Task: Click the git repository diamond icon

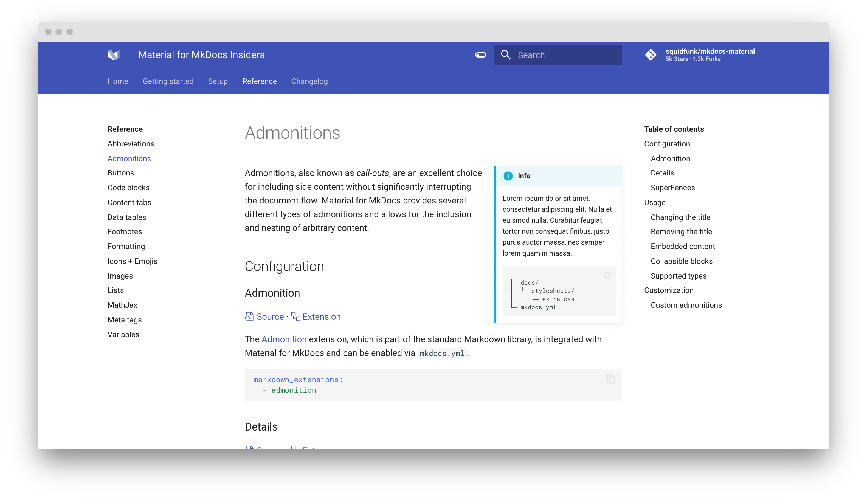Action: point(651,55)
